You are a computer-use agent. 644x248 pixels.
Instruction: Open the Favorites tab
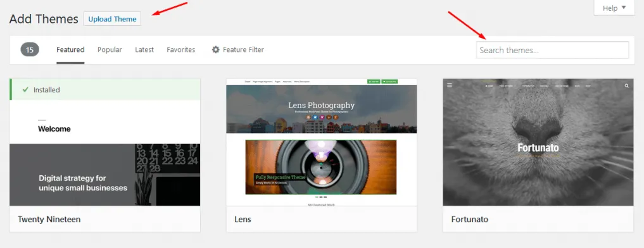tap(180, 50)
